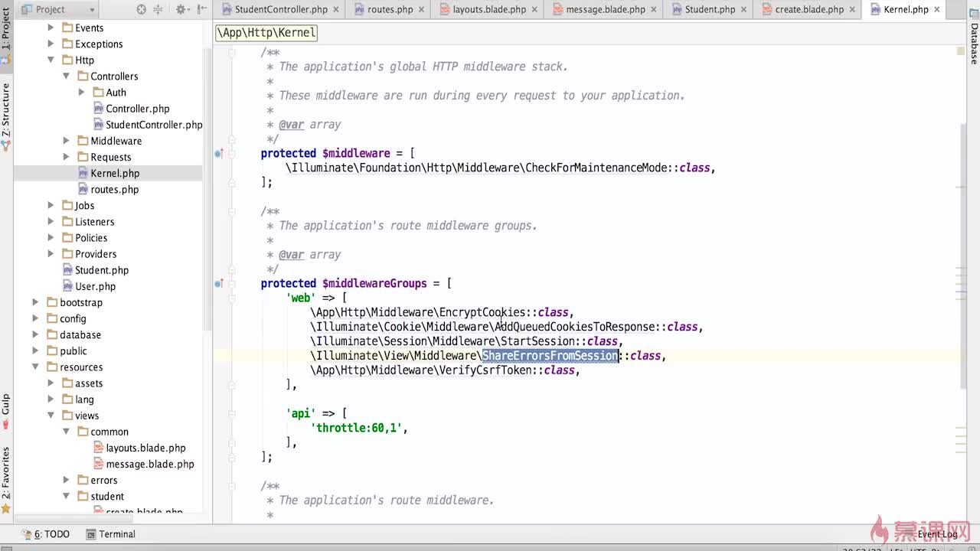980x551 pixels.
Task: Expand the Exceptions folder
Action: 51,44
